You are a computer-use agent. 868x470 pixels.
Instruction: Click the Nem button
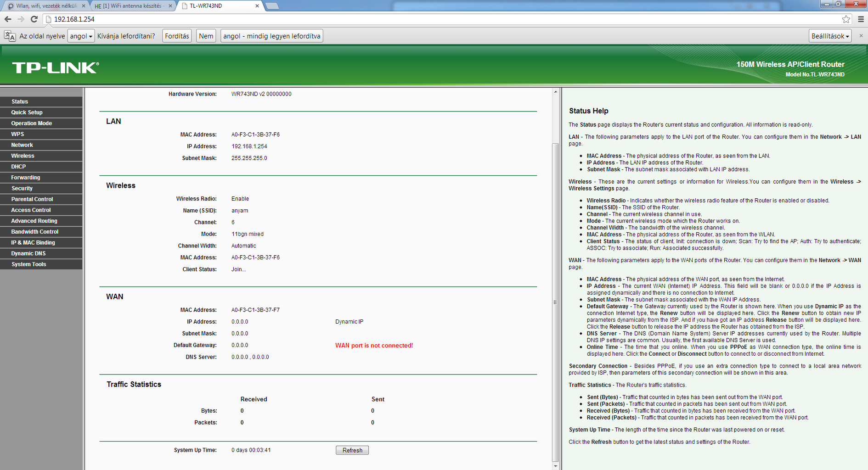[x=206, y=36]
